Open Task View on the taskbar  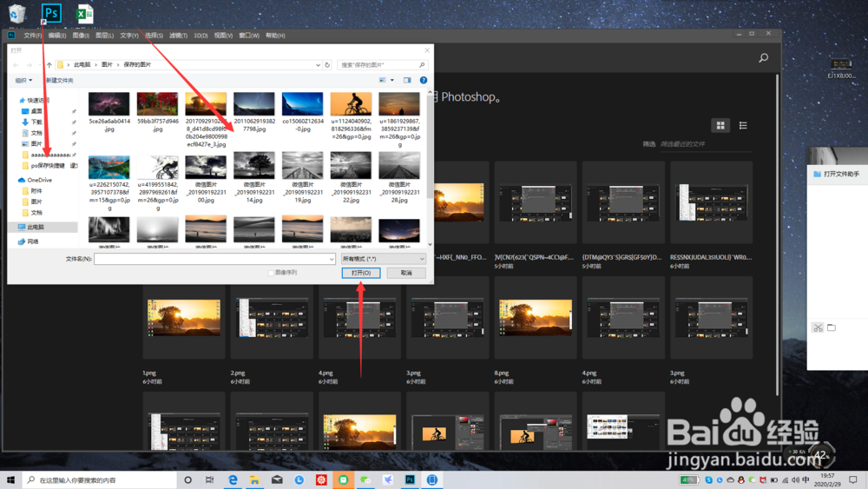click(x=209, y=480)
